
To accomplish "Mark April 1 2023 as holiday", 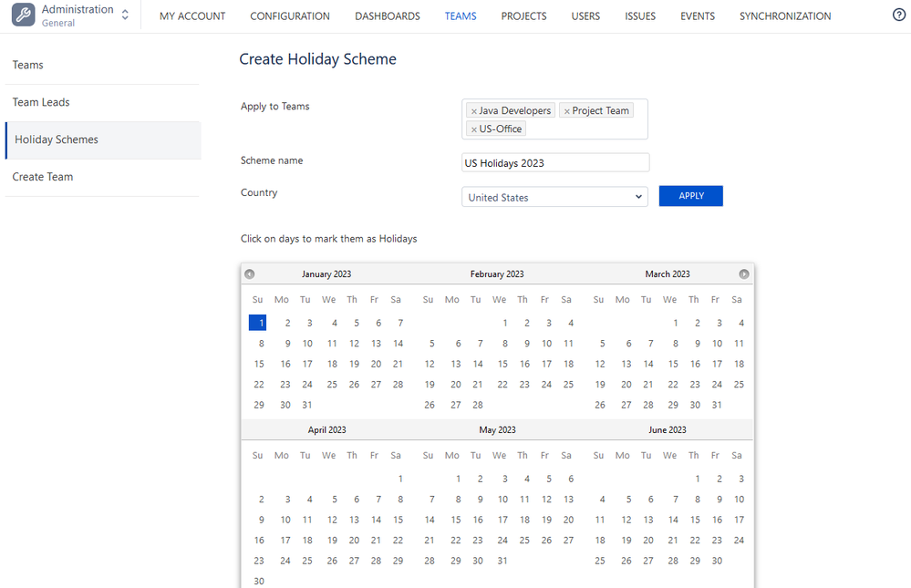I will pos(400,479).
